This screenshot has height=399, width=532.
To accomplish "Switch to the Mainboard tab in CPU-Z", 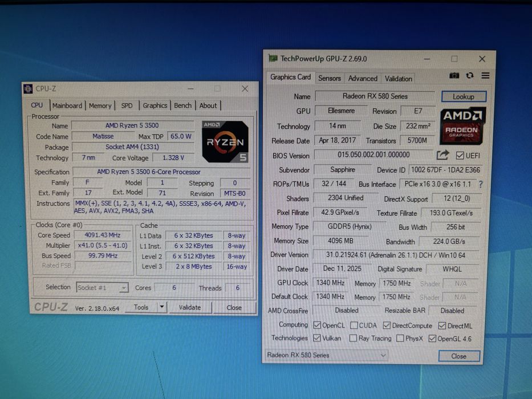I will pos(67,105).
